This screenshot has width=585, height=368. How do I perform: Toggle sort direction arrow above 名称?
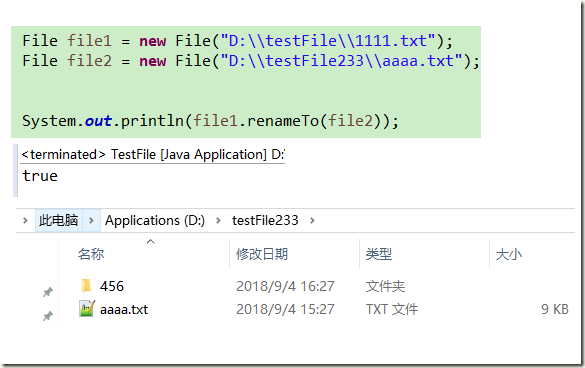pos(150,242)
